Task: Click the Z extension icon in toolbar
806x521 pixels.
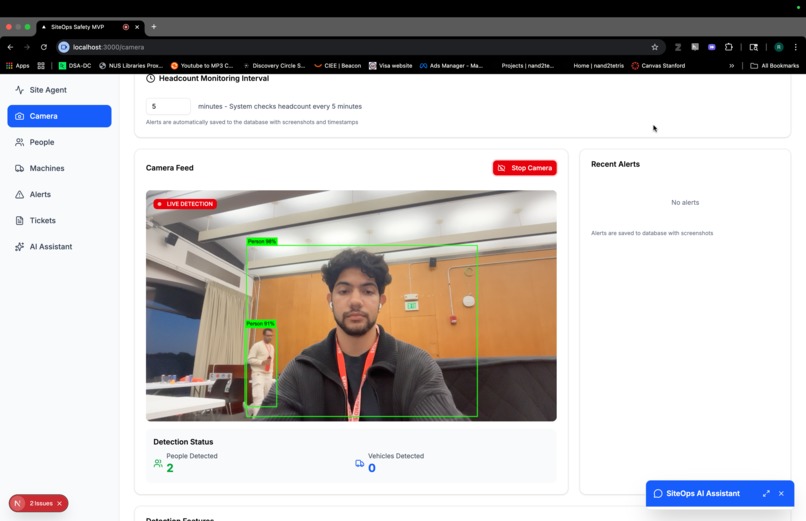Action: [678, 47]
